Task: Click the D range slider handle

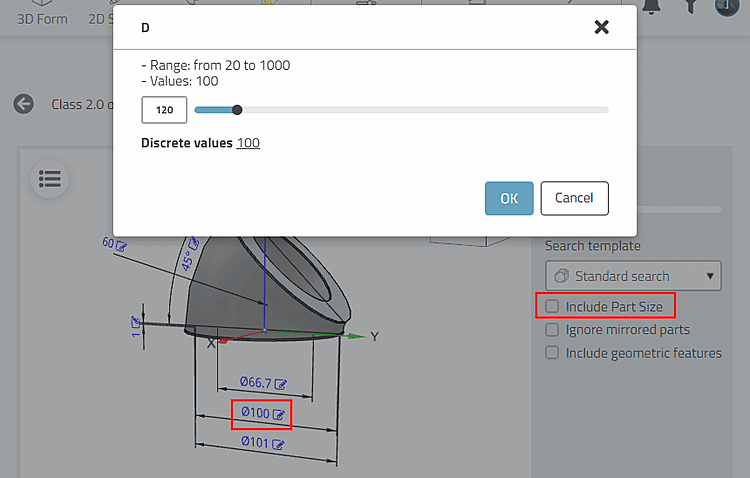Action: (237, 110)
